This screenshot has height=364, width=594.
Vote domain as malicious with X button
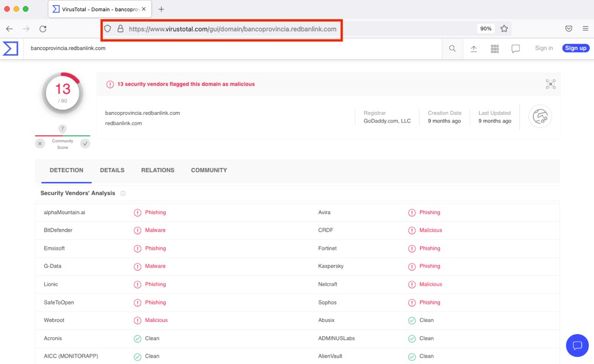[x=40, y=143]
